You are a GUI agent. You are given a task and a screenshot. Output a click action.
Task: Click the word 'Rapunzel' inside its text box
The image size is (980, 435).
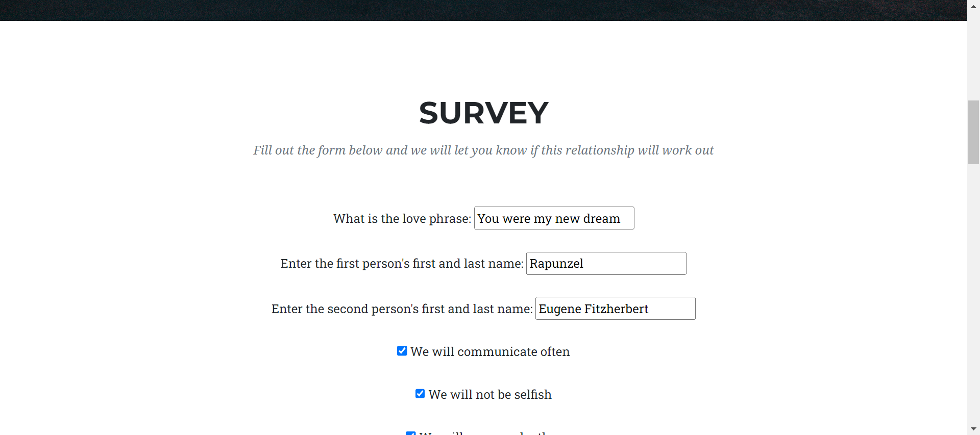[x=556, y=264]
